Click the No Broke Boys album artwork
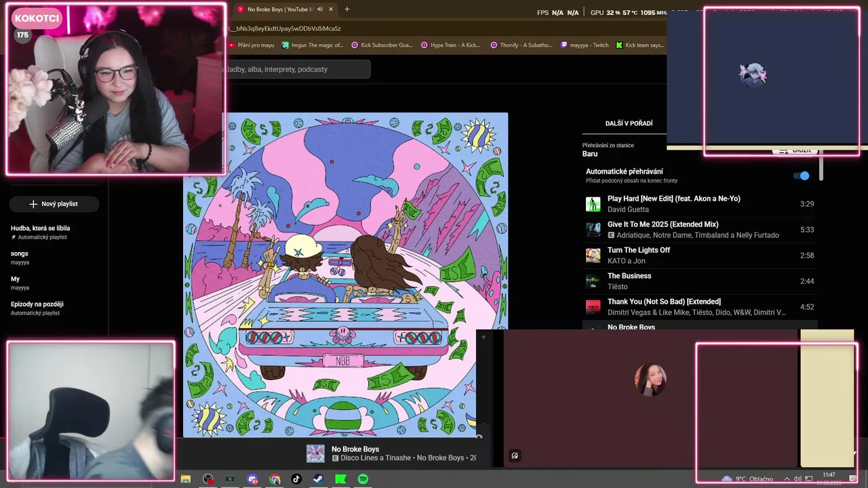 pyautogui.click(x=346, y=275)
